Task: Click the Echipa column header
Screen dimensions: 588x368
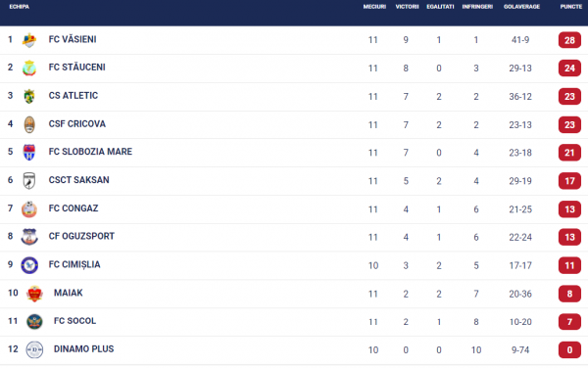Action: (20, 7)
